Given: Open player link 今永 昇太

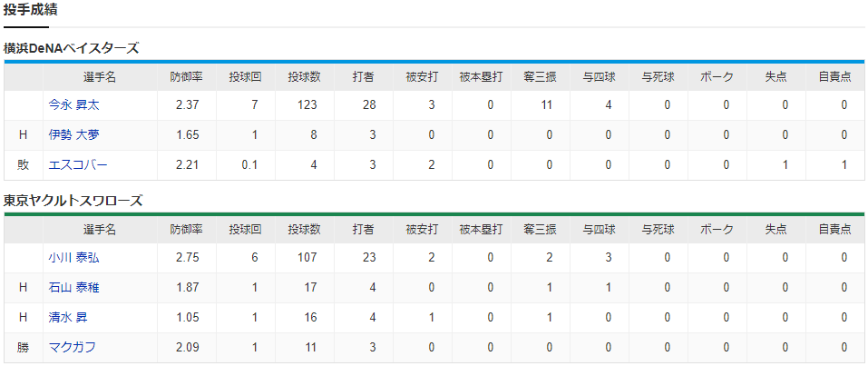Looking at the screenshot, I should [x=74, y=104].
